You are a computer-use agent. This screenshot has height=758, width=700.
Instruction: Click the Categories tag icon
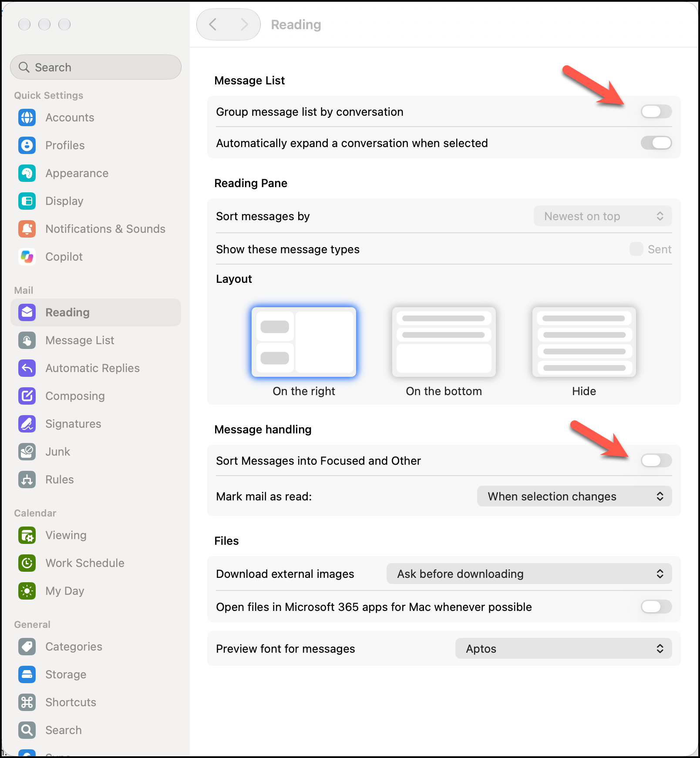coord(27,647)
